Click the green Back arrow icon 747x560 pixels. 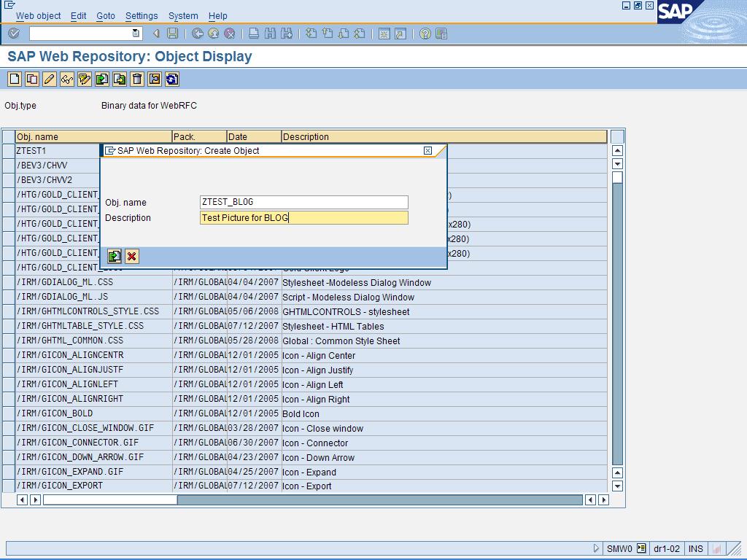(x=197, y=34)
